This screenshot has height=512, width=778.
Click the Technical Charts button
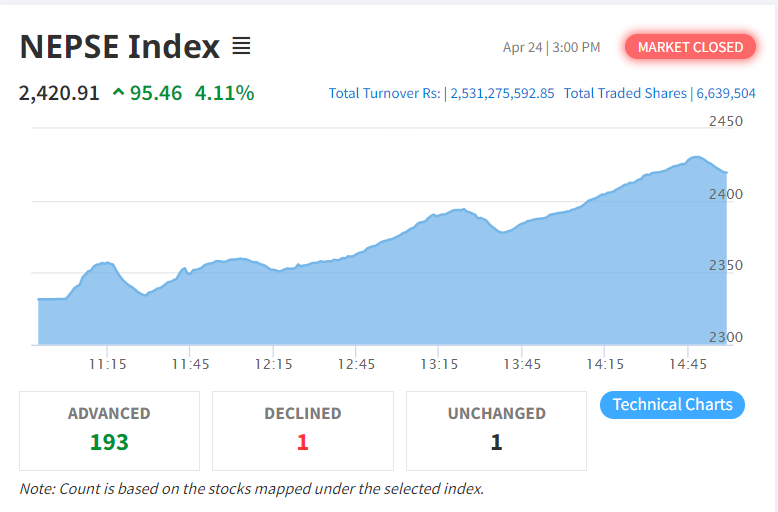tap(672, 405)
